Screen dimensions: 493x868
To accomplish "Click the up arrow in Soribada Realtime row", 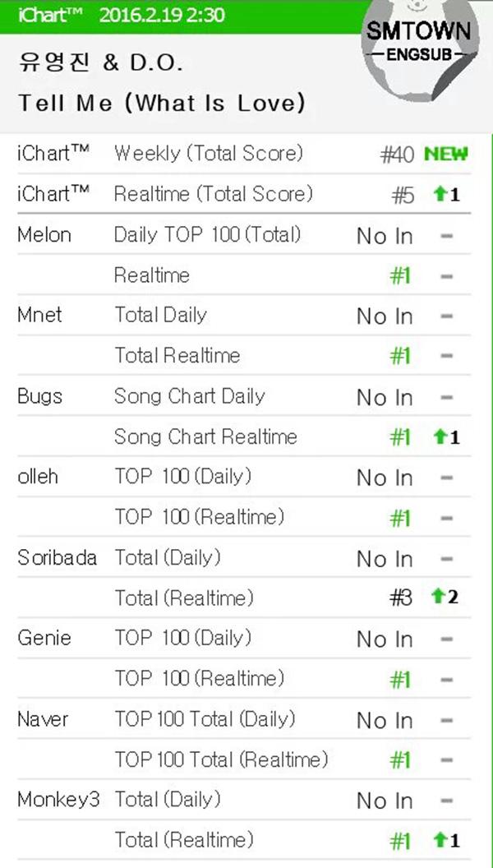I will click(438, 598).
